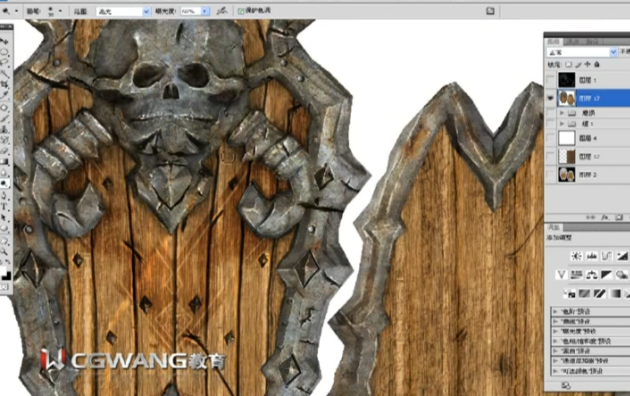Open layer style fx menu
Screen dimensions: 630x396
tap(605, 217)
